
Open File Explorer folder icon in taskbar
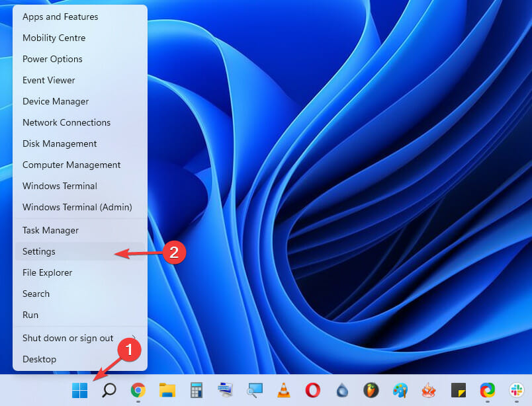(167, 390)
